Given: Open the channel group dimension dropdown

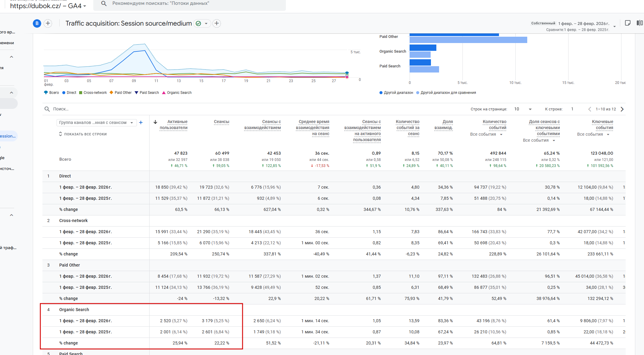Looking at the screenshot, I should [x=96, y=122].
